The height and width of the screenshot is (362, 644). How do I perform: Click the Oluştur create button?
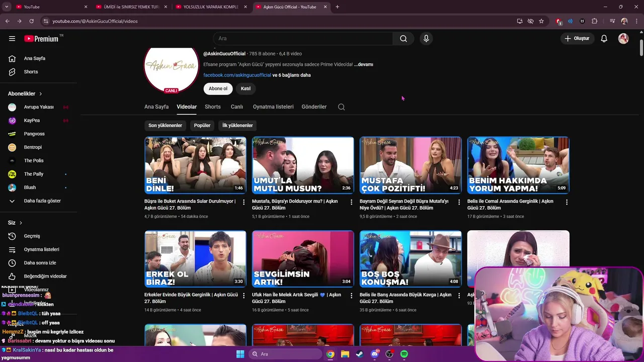(x=578, y=38)
